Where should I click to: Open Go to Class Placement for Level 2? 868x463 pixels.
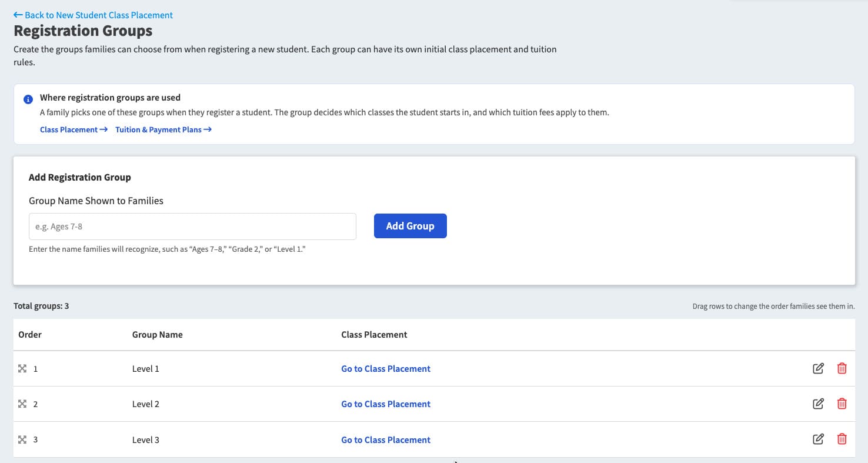coord(386,404)
